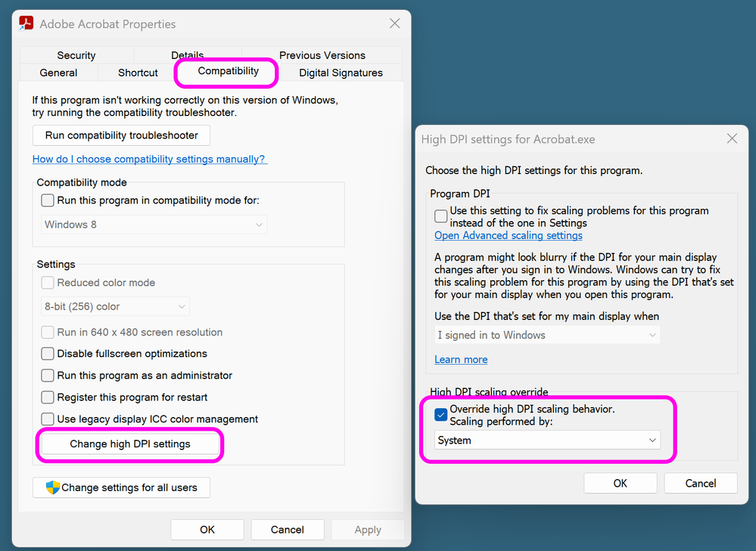This screenshot has height=551, width=756.
Task: Enable Program DPI fix scaling problems checkbox
Action: 440,216
